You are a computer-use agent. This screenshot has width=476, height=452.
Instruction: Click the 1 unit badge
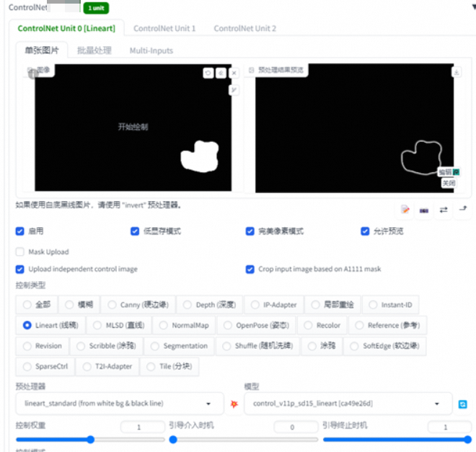click(96, 8)
